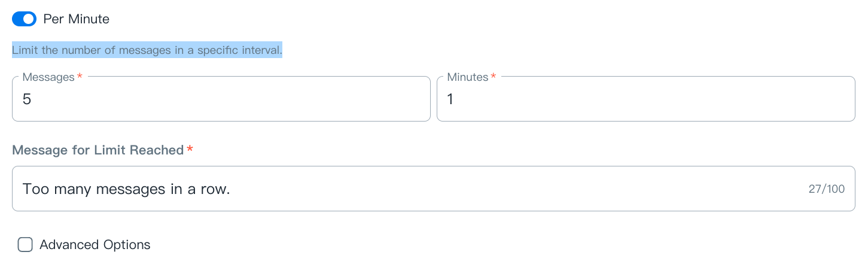Screen dimensions: 868x273
Task: Click the text 'Too many messages in a row.'
Action: pos(126,189)
